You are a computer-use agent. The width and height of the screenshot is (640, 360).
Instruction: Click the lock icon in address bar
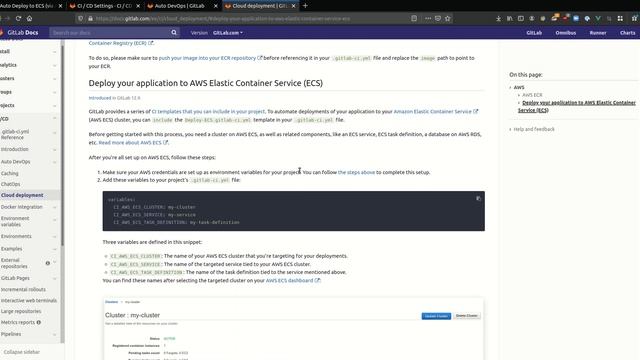click(x=90, y=18)
